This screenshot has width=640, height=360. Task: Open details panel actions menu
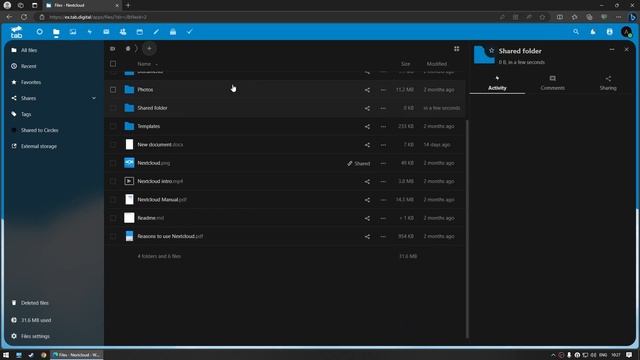611,49
